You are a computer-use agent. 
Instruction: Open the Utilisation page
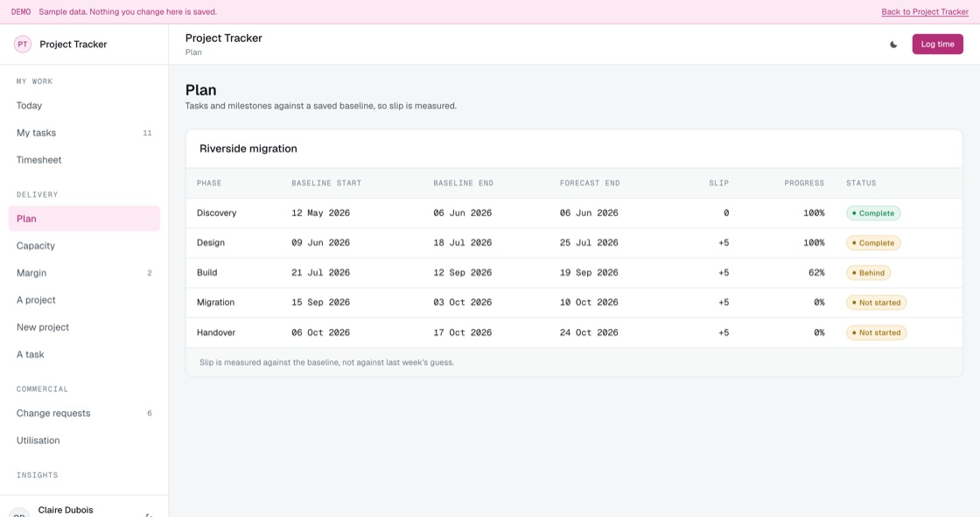[x=84, y=440]
